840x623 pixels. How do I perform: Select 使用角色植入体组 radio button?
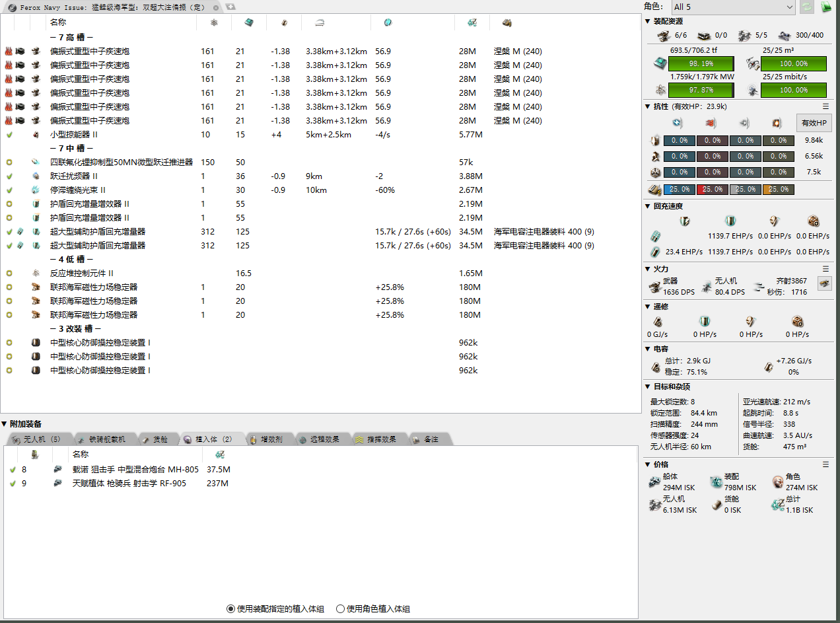click(341, 609)
